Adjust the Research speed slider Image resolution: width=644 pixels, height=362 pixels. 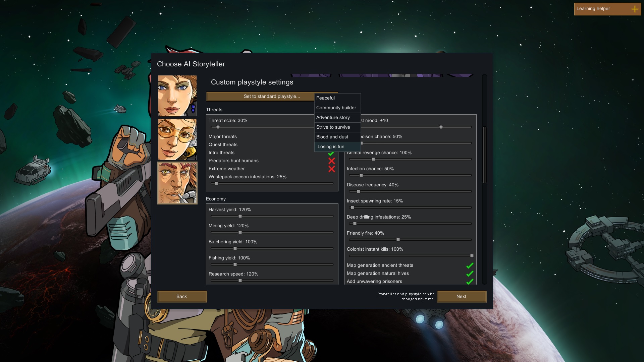coord(272,281)
